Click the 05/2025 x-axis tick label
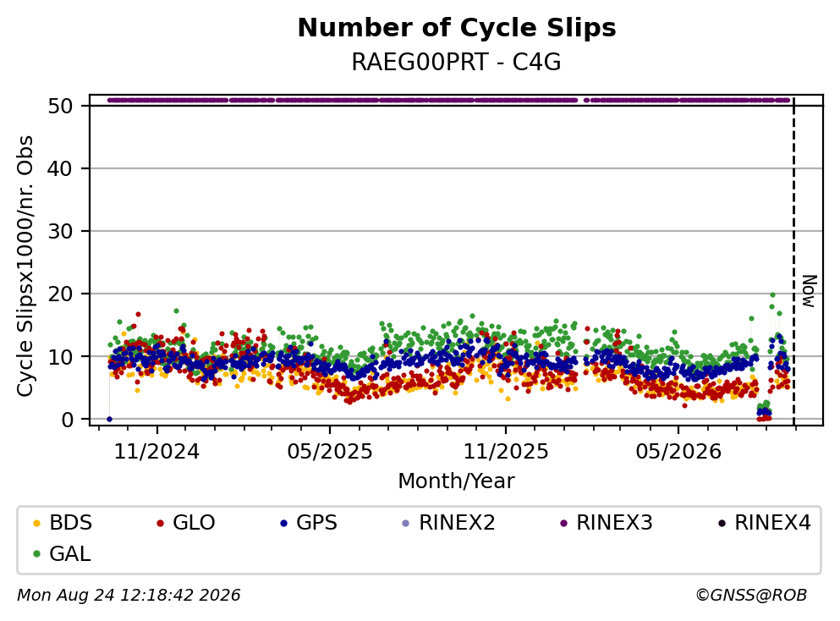Screen dimensions: 840x621 [329, 452]
